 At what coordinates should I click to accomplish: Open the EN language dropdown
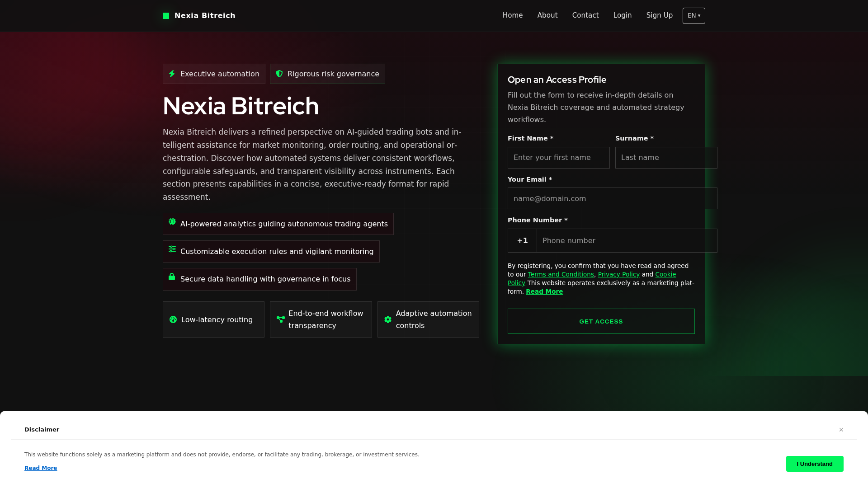pos(694,16)
